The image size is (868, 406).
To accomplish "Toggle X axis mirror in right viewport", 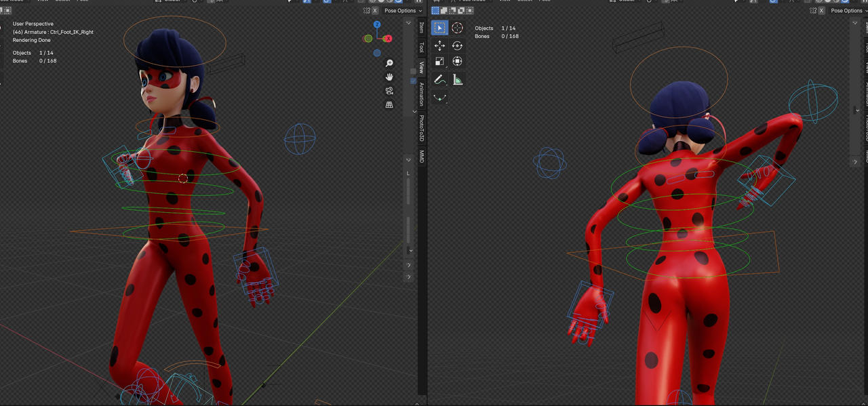I will (x=821, y=11).
